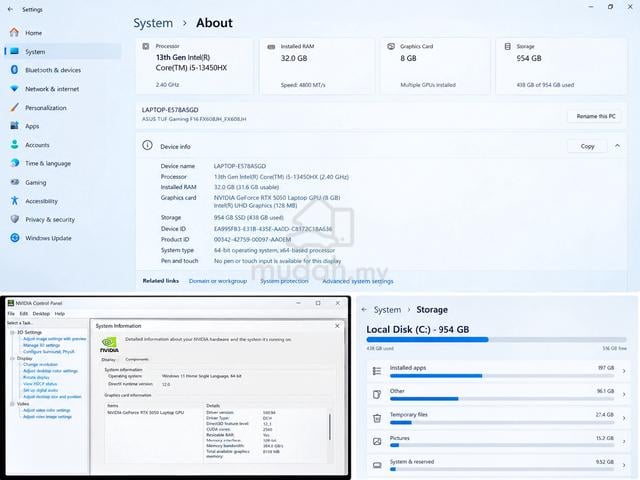640x480 pixels.
Task: Click the Other storage usage bar
Action: pos(502,399)
